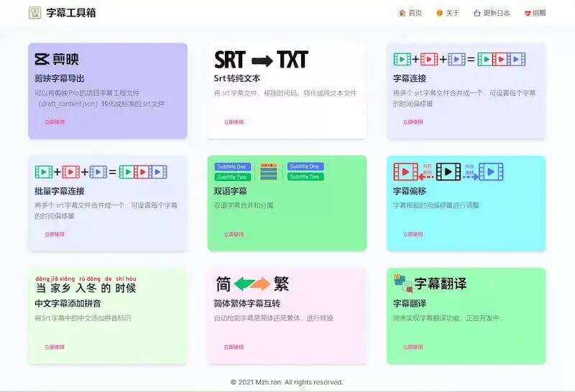Open the 字幕连接 card title
575x392 pixels.
pyautogui.click(x=410, y=78)
